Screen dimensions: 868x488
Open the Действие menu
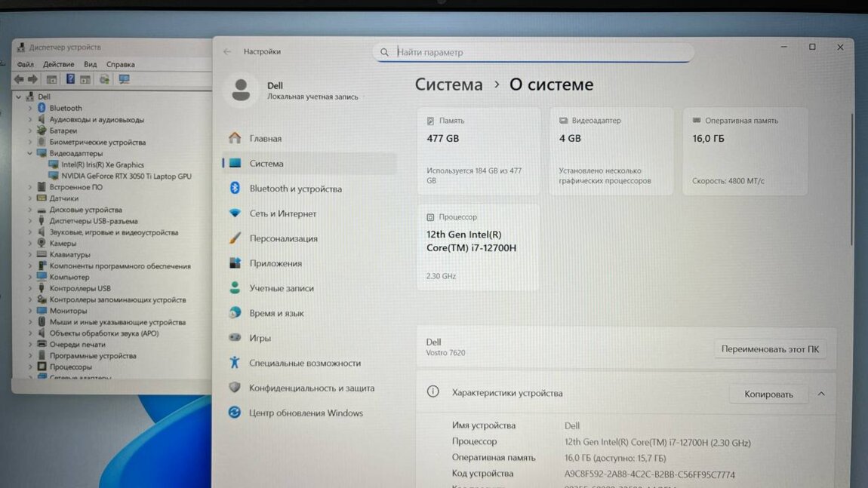tap(58, 65)
